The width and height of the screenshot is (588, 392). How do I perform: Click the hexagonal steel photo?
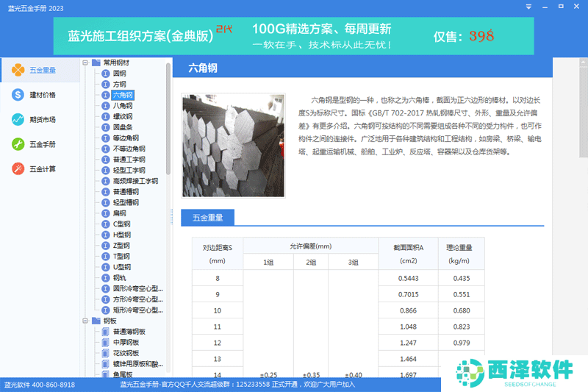click(x=233, y=146)
